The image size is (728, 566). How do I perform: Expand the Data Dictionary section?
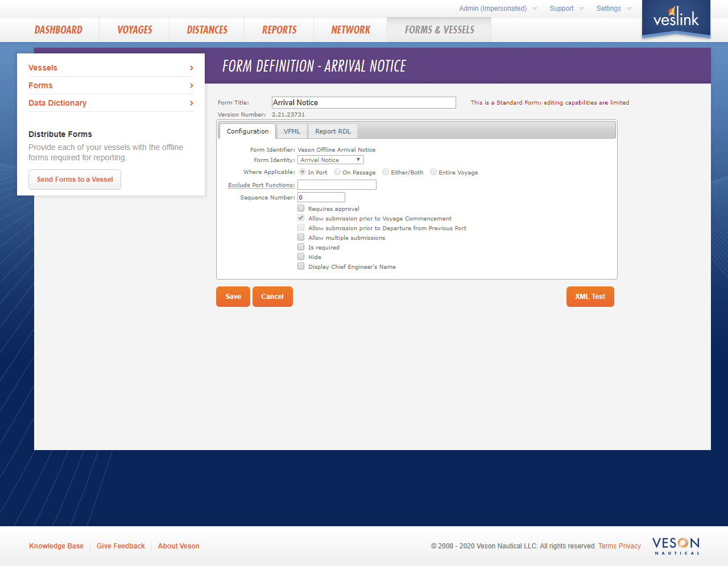(x=57, y=103)
